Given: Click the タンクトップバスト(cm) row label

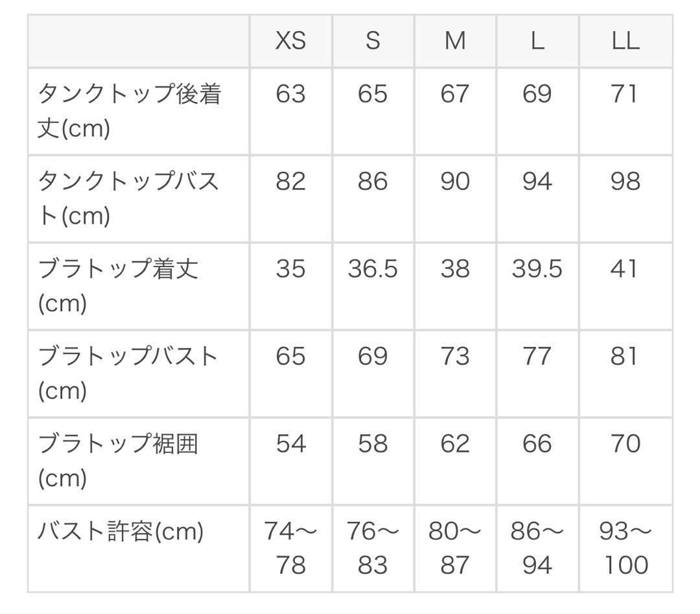Looking at the screenshot, I should [x=130, y=198].
